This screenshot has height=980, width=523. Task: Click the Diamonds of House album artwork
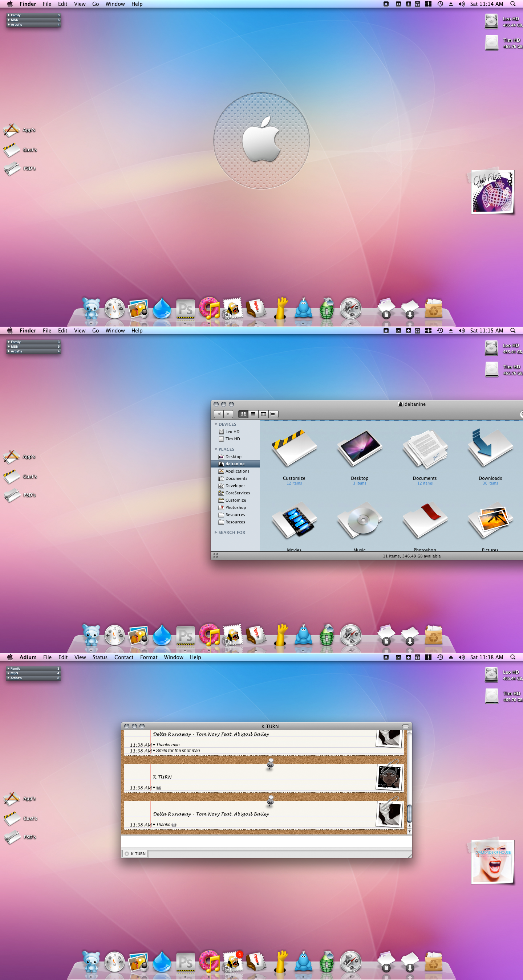(x=492, y=862)
